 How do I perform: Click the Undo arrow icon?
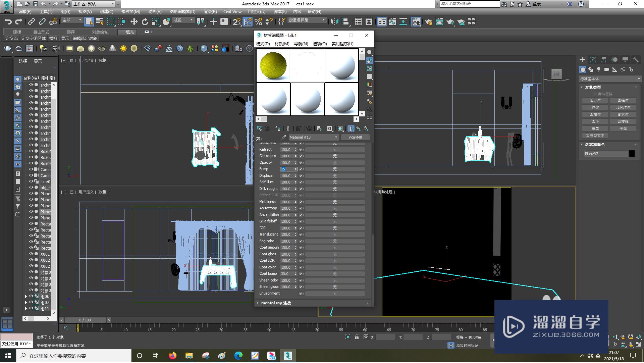pos(8,22)
